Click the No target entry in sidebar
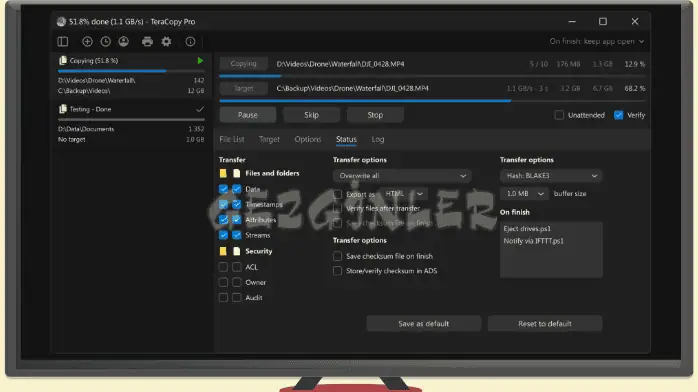698x392 pixels. [72, 139]
